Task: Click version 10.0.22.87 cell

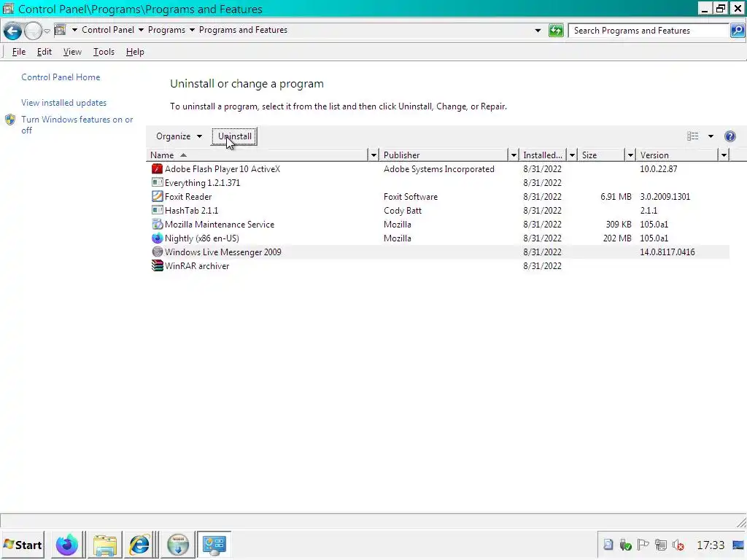Action: 659,169
